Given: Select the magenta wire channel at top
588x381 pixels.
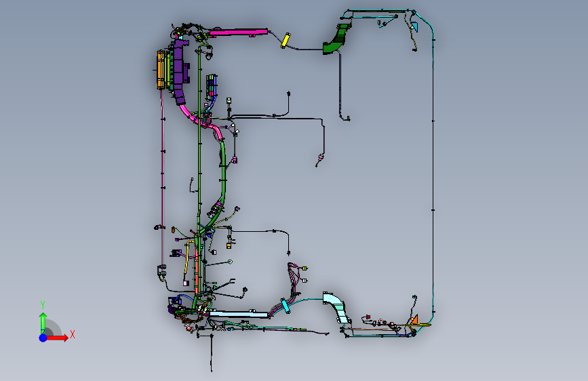Looking at the screenshot, I should [x=239, y=33].
